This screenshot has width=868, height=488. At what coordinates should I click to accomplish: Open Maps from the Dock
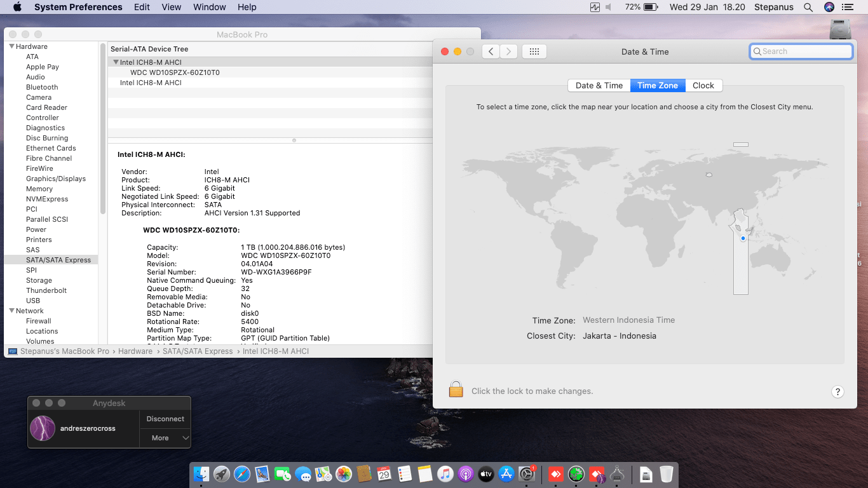coord(323,473)
